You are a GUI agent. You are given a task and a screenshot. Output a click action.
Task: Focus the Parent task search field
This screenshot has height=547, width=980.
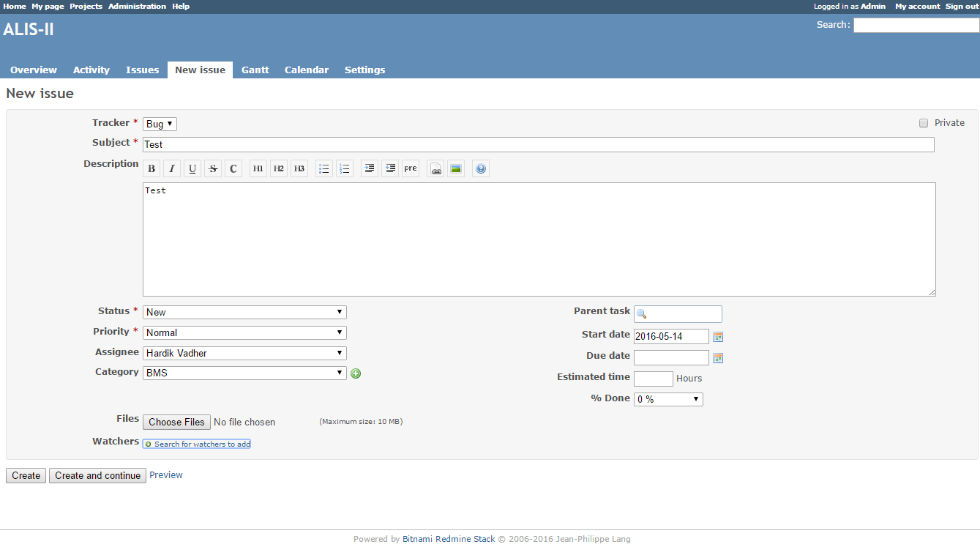(678, 314)
